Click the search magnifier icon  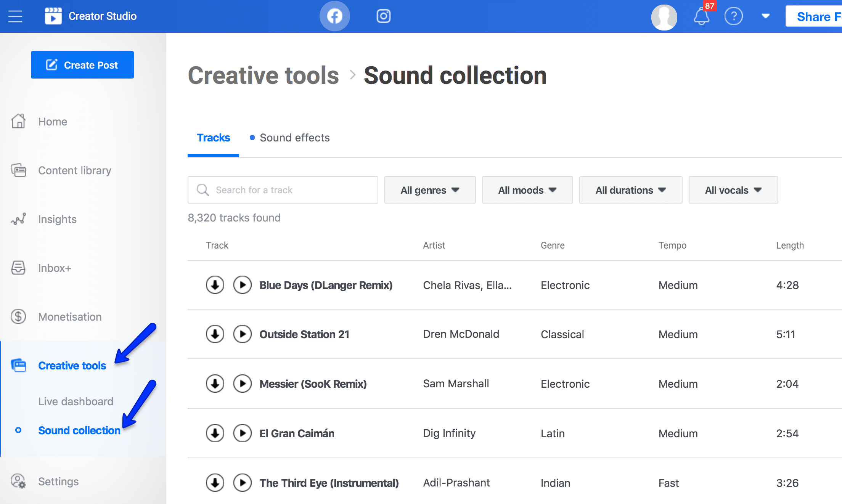[202, 190]
